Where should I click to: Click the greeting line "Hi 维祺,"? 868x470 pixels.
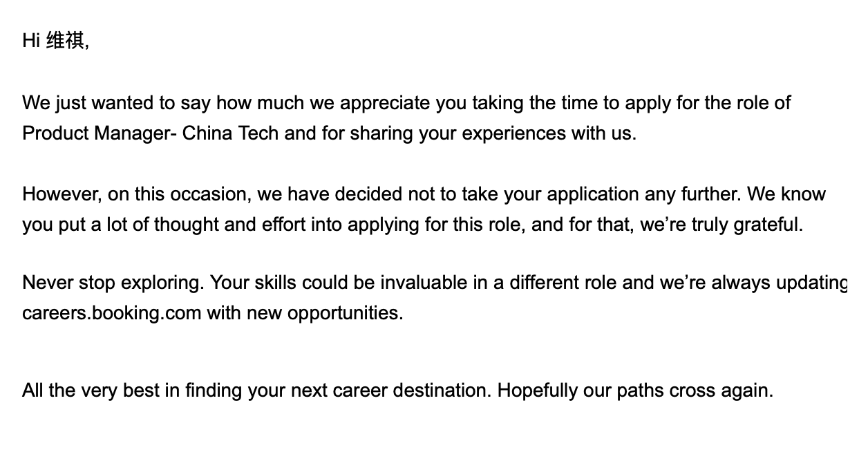[55, 41]
